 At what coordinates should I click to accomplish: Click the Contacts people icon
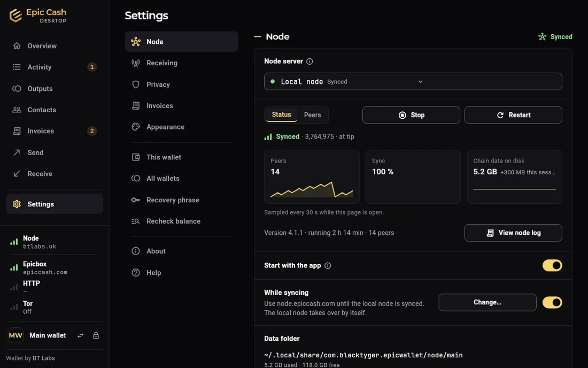17,110
